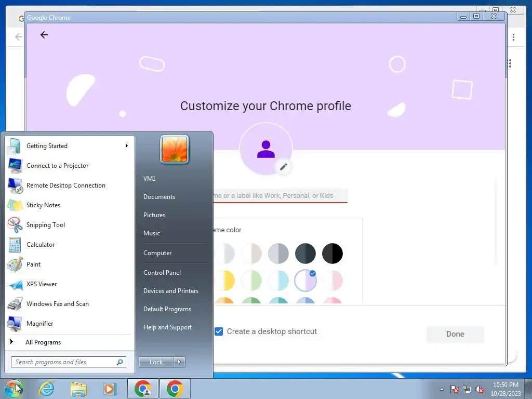Screen dimensions: 532x399
Task: Click the back arrow in Chrome profile page
Action: (44, 35)
